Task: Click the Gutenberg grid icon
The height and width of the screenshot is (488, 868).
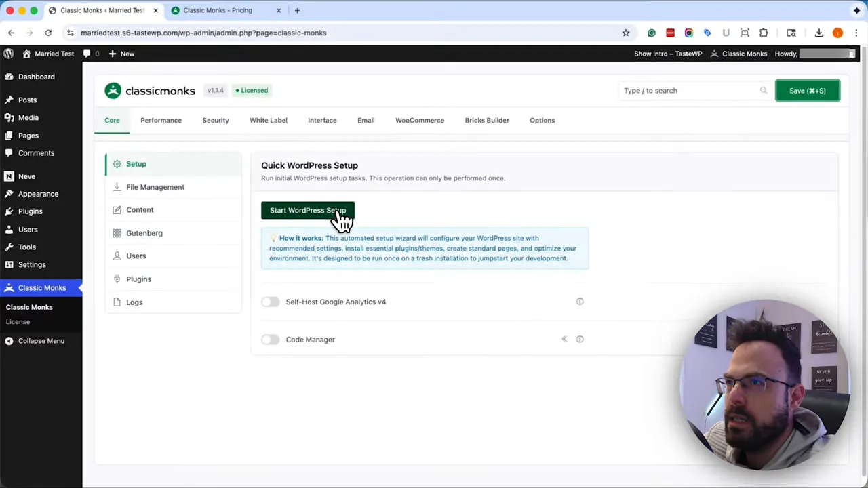Action: [x=117, y=233]
